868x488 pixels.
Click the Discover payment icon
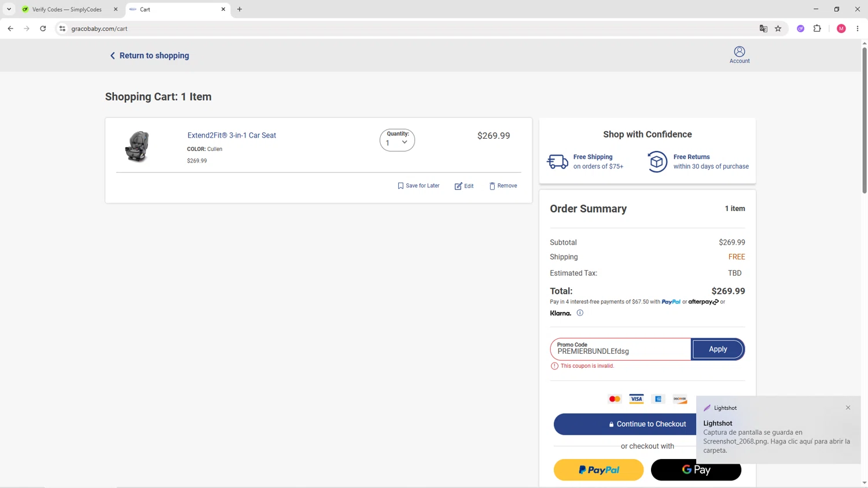click(680, 399)
